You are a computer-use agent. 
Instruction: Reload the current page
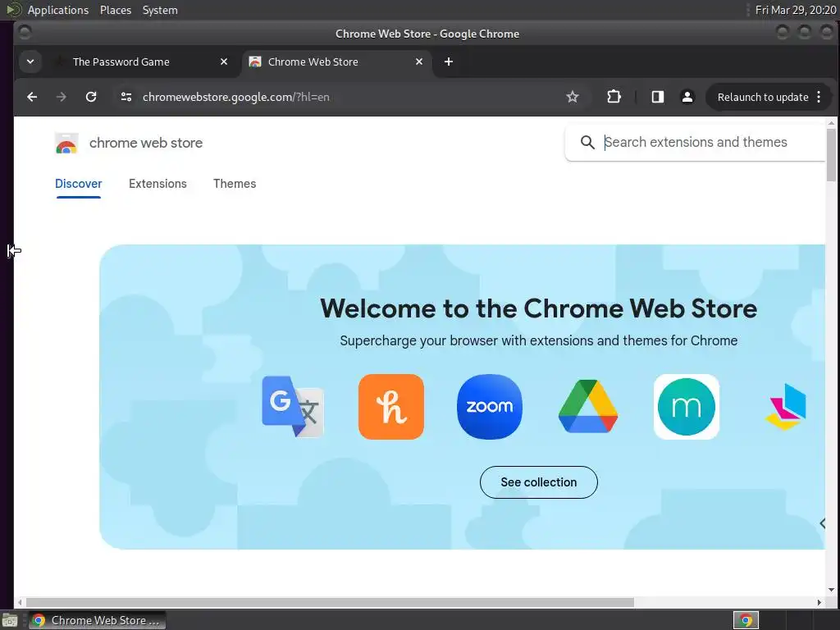tap(91, 97)
